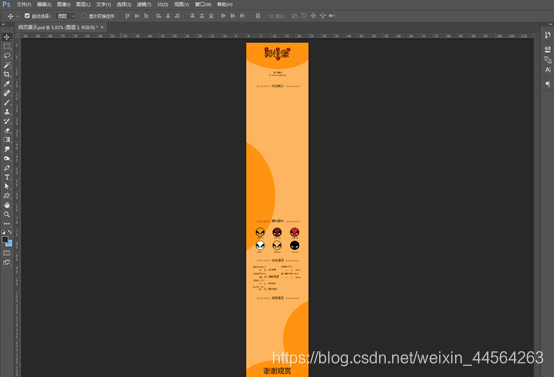Screen dimensions: 554x377
Task: Open the 文字 (Type) menu
Action: (104, 5)
